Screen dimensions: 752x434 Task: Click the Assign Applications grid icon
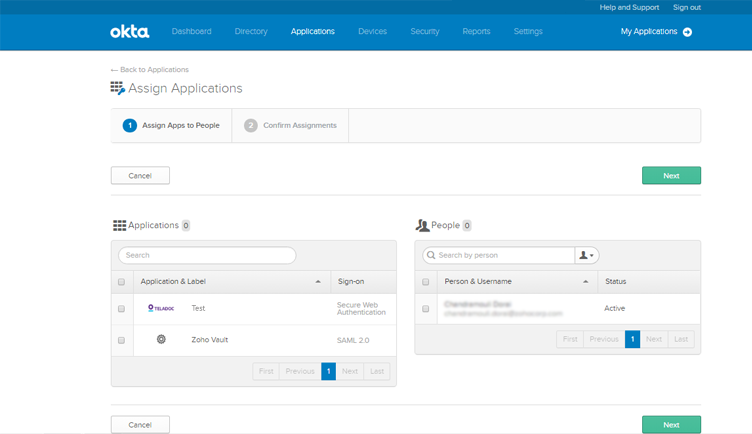point(117,88)
